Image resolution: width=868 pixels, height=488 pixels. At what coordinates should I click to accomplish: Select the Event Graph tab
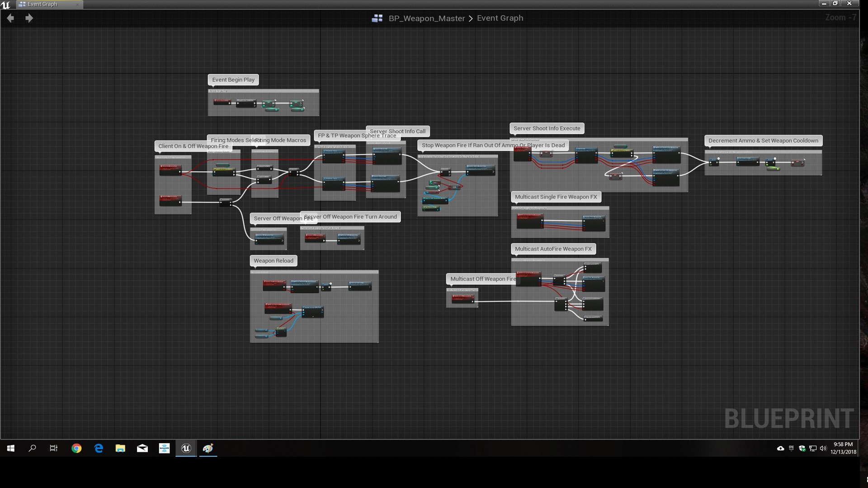tap(42, 4)
